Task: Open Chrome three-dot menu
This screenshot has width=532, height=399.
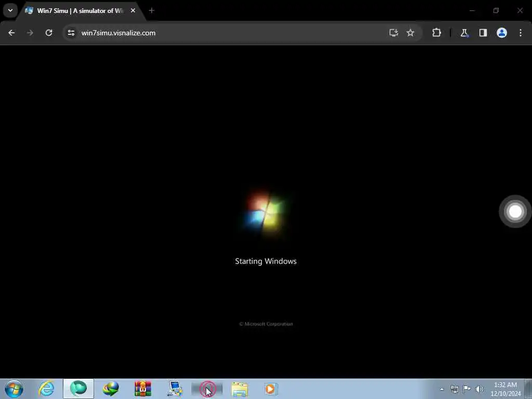Action: 521,33
